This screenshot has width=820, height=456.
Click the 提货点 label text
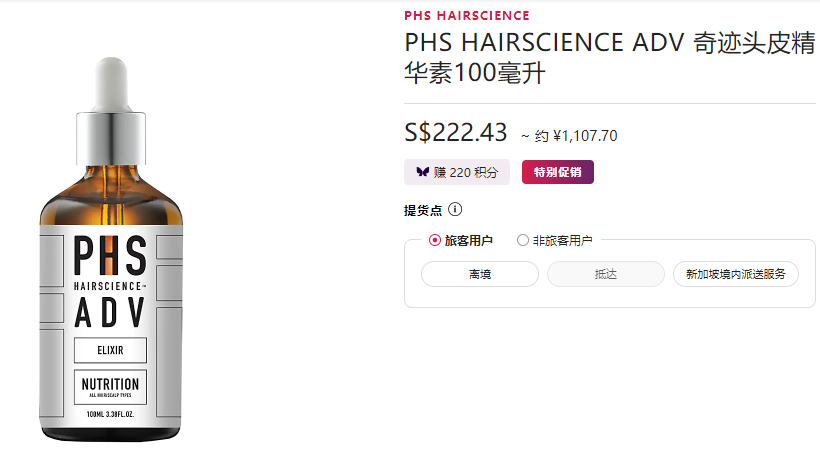[423, 210]
